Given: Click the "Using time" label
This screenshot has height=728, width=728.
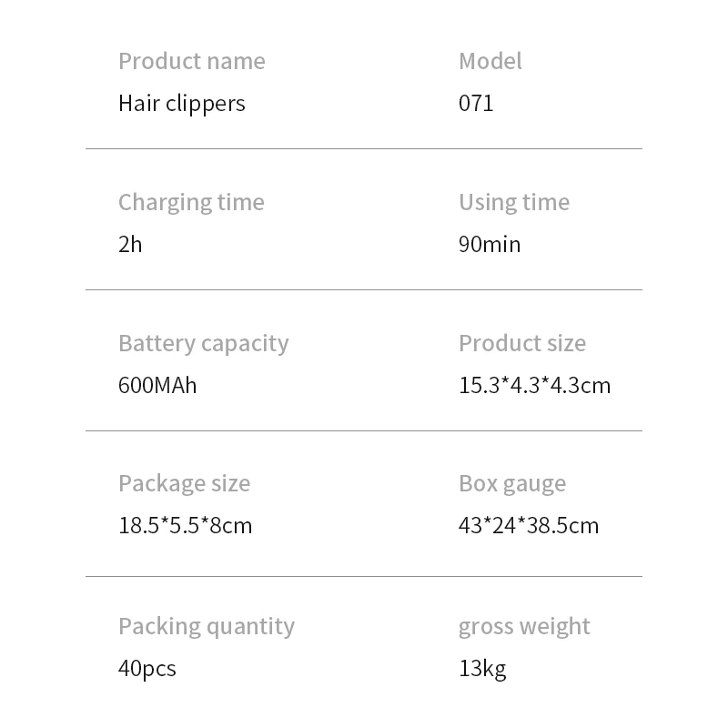Looking at the screenshot, I should (x=513, y=202).
